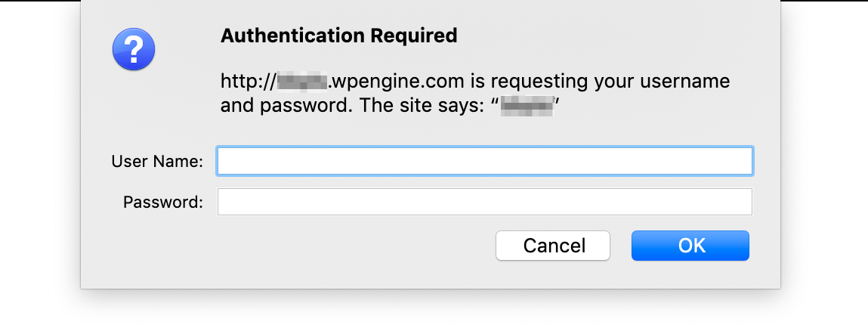Focus the User Name input field
The image size is (868, 334).
pyautogui.click(x=484, y=161)
